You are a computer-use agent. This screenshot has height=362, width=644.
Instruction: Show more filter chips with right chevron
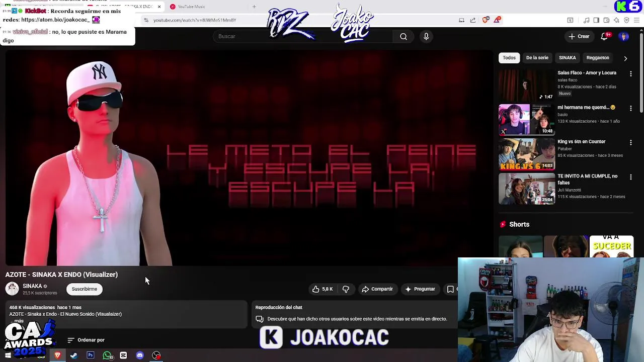click(625, 58)
